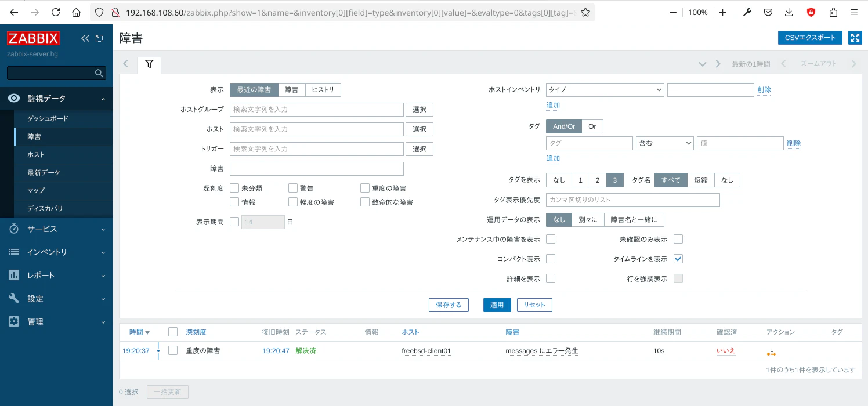
Task: Click the CSVエクスポート button
Action: click(x=810, y=38)
